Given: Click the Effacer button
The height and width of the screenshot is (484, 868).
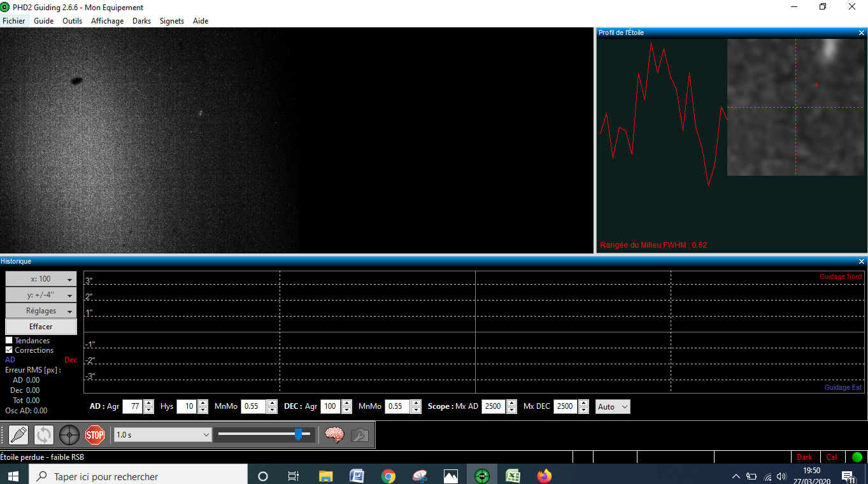Looking at the screenshot, I should tap(41, 327).
